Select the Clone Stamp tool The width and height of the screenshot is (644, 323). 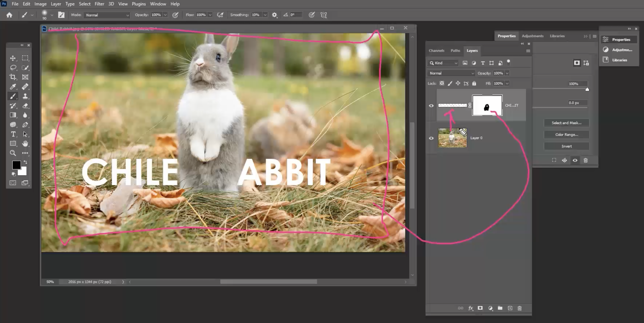pyautogui.click(x=25, y=96)
